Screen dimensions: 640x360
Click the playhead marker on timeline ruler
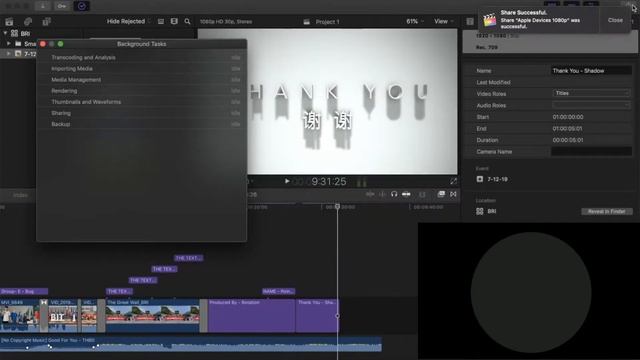[x=338, y=207]
